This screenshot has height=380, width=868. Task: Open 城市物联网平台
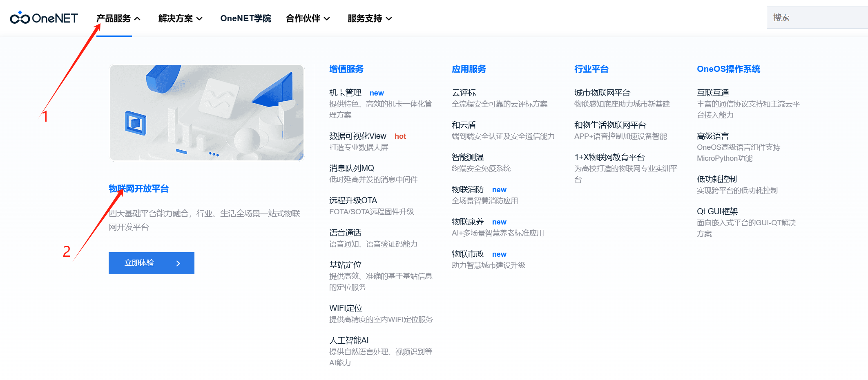tap(602, 93)
